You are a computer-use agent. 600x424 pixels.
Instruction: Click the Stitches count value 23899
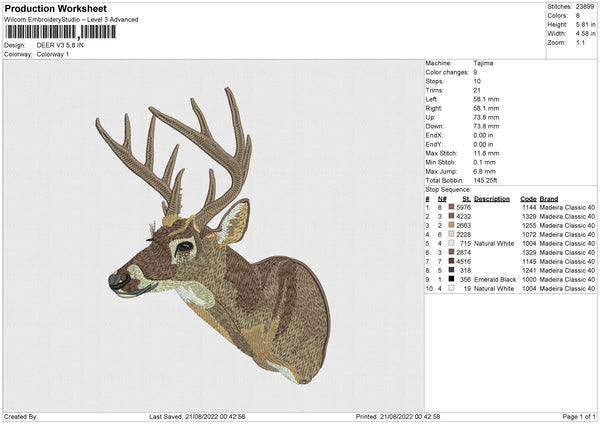[585, 4]
